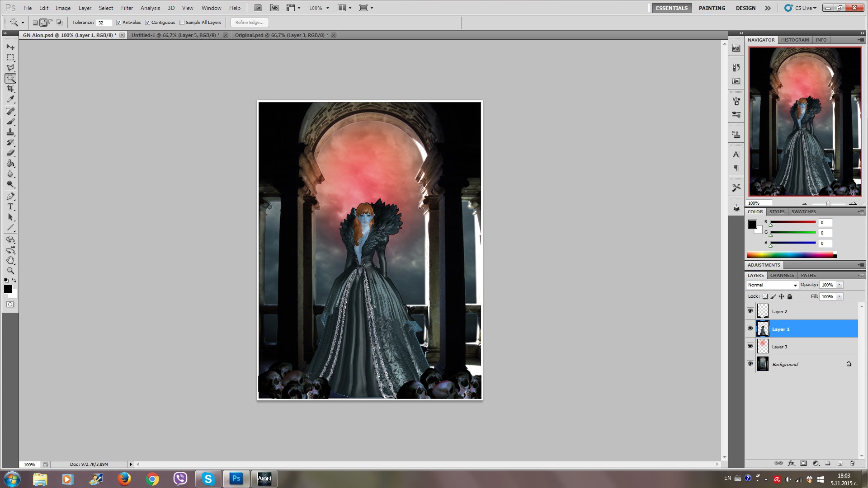
Task: Select the Spot Healing Brush tool
Action: coord(10,111)
